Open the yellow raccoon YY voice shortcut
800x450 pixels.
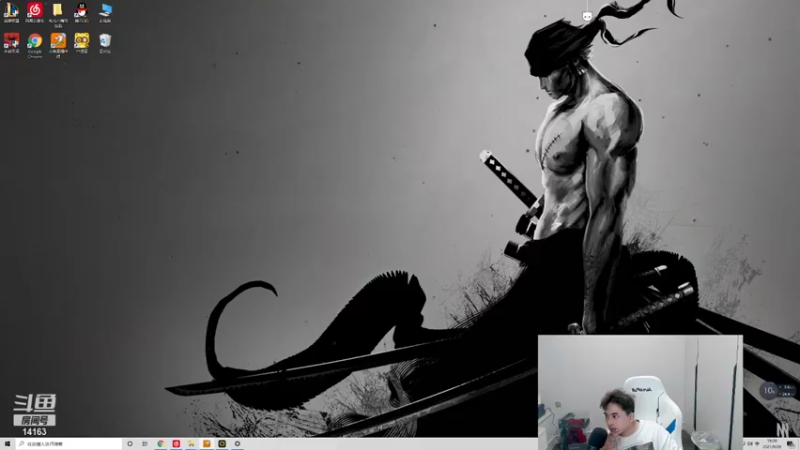[82, 43]
